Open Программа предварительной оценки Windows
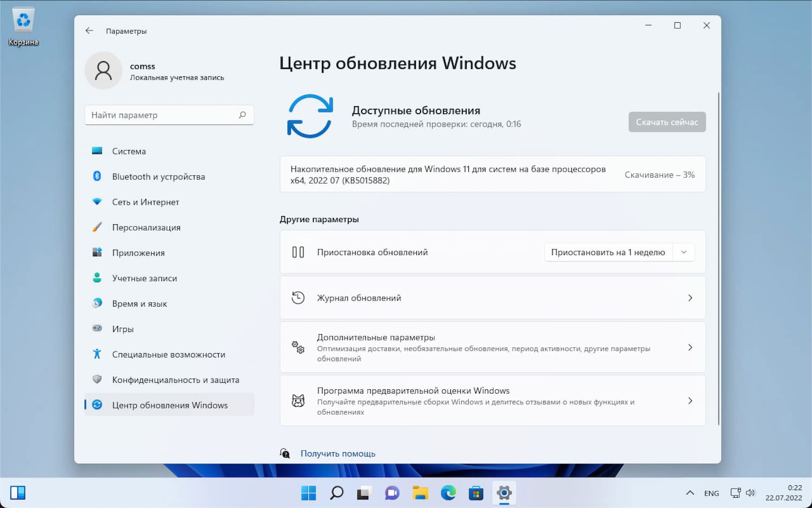This screenshot has height=508, width=812. (493, 401)
